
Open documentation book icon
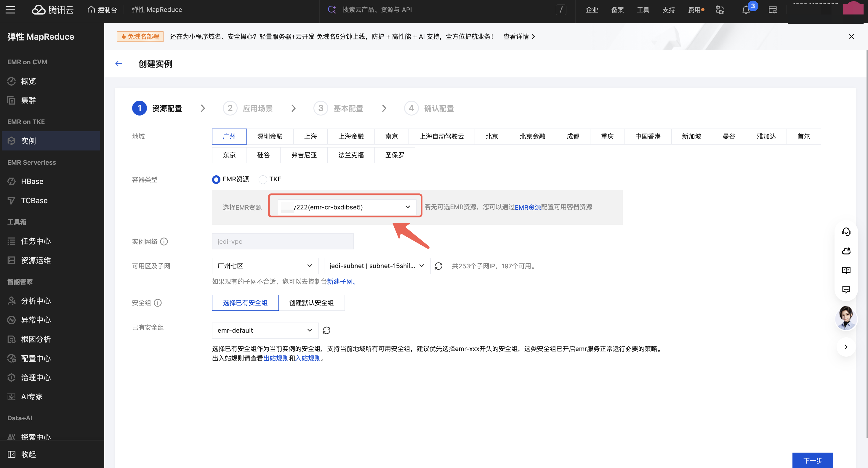tap(846, 270)
